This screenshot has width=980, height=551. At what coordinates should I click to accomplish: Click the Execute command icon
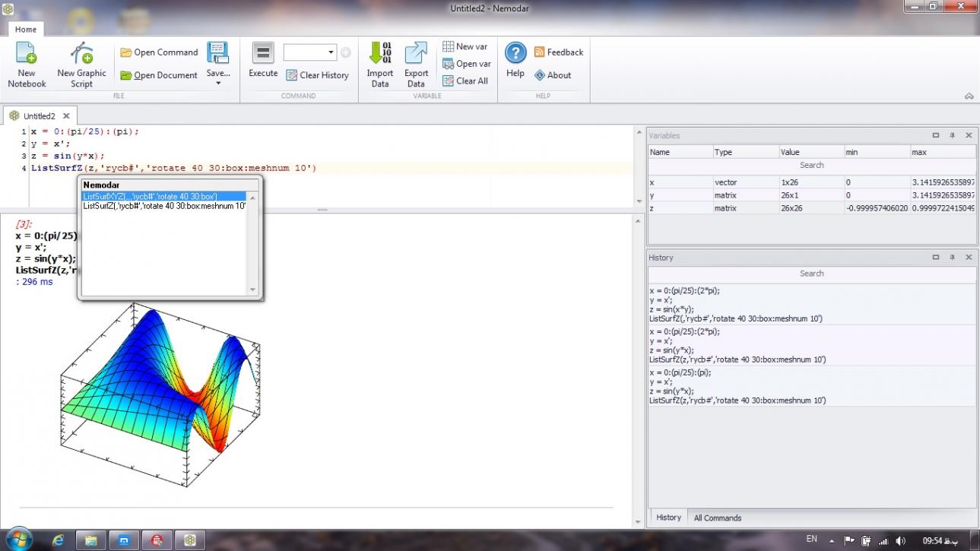tap(263, 53)
